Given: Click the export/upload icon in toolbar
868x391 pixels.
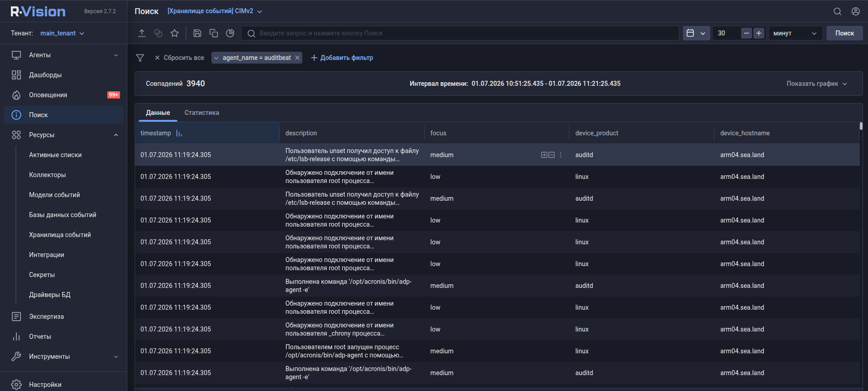Looking at the screenshot, I should (x=142, y=33).
